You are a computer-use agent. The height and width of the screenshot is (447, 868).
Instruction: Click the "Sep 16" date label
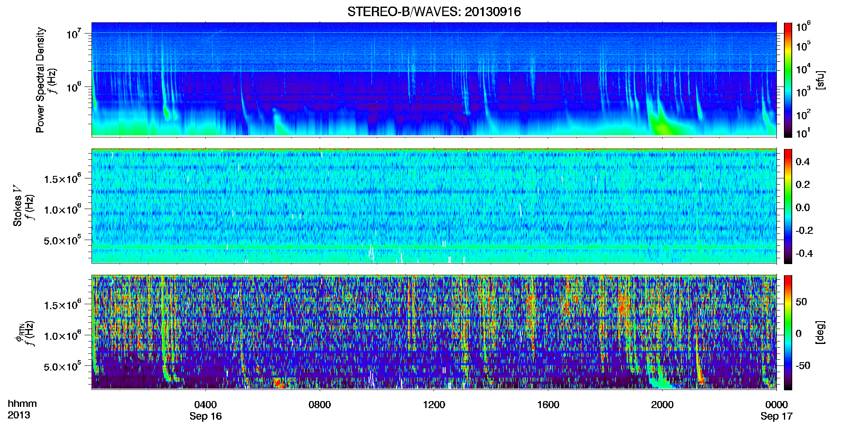click(206, 416)
